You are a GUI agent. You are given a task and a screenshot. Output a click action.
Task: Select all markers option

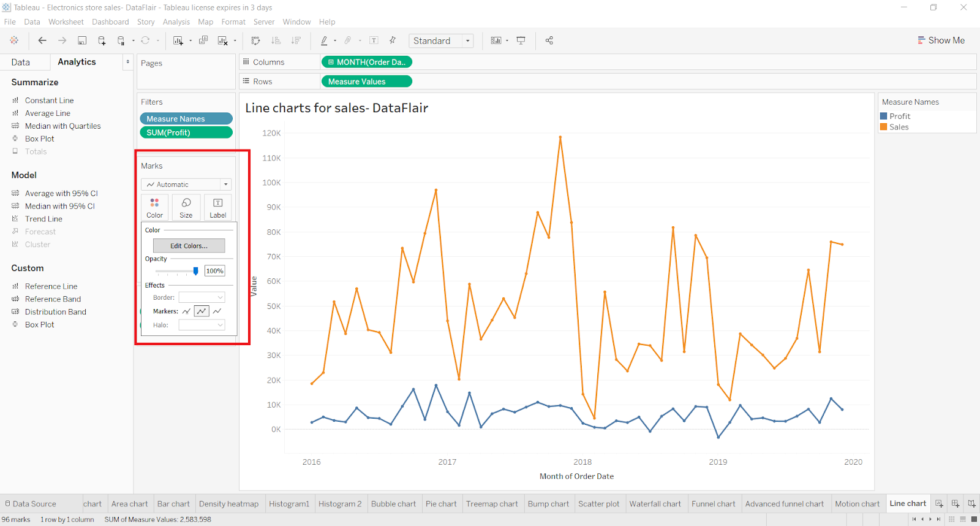(x=202, y=311)
